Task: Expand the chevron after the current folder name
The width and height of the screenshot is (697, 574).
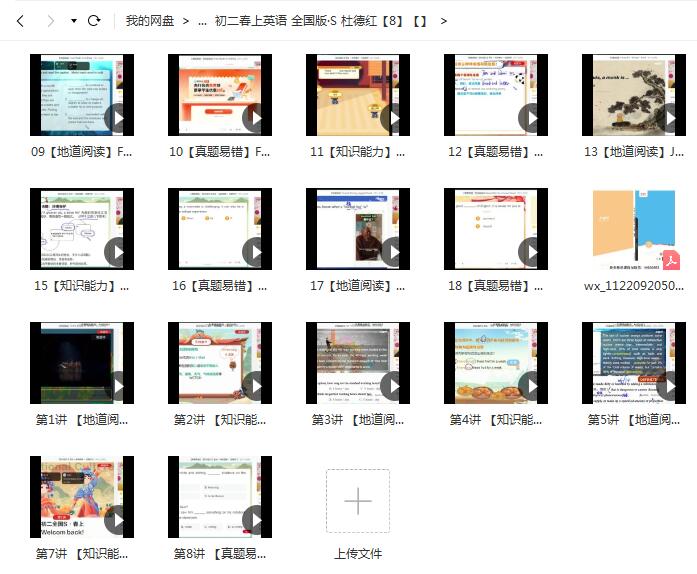Action: 443,21
